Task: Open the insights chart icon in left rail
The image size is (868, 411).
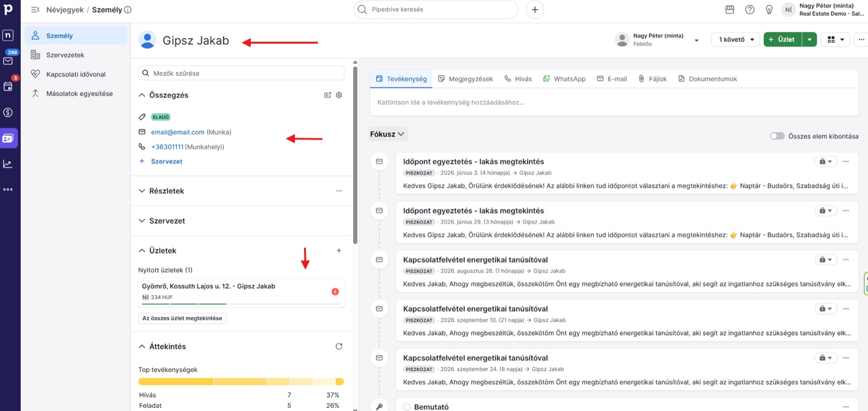Action: click(8, 164)
